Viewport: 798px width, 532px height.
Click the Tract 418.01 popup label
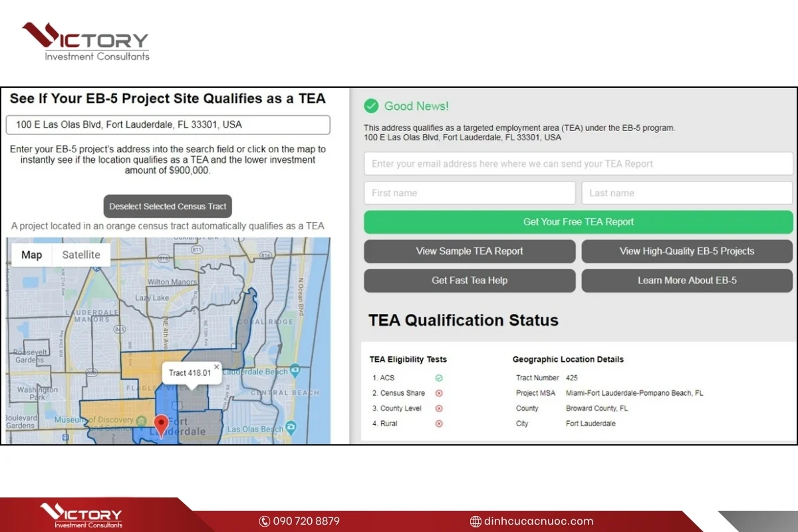click(190, 373)
